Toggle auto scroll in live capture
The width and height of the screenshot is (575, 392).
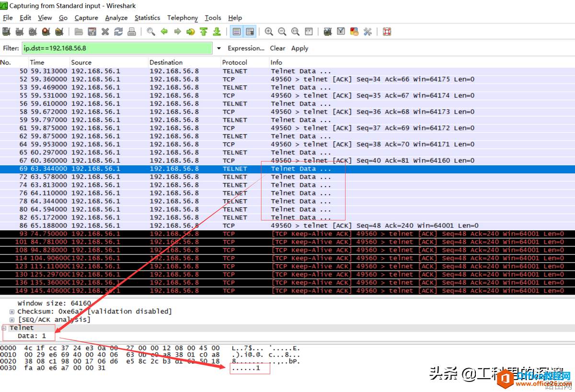(x=250, y=32)
